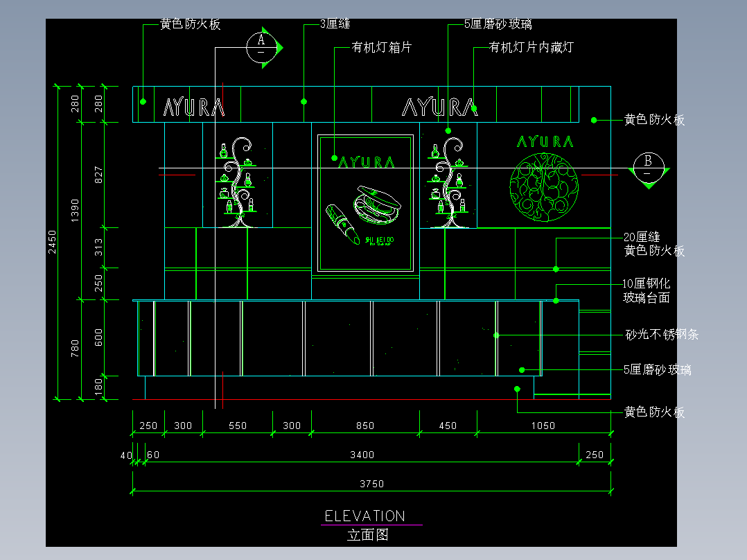Viewport: 747px width, 560px height.
Task: Select the '玻璃台面' annotation text
Action: (x=647, y=298)
